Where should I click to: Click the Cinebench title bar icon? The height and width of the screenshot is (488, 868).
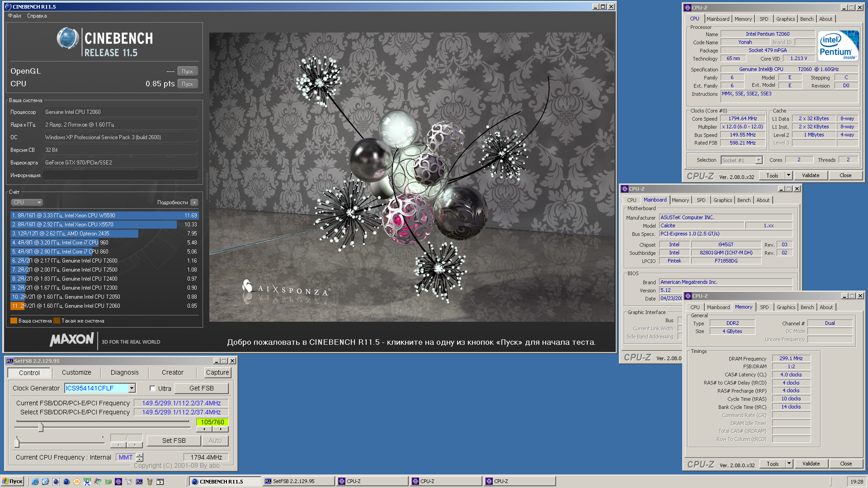8,7
